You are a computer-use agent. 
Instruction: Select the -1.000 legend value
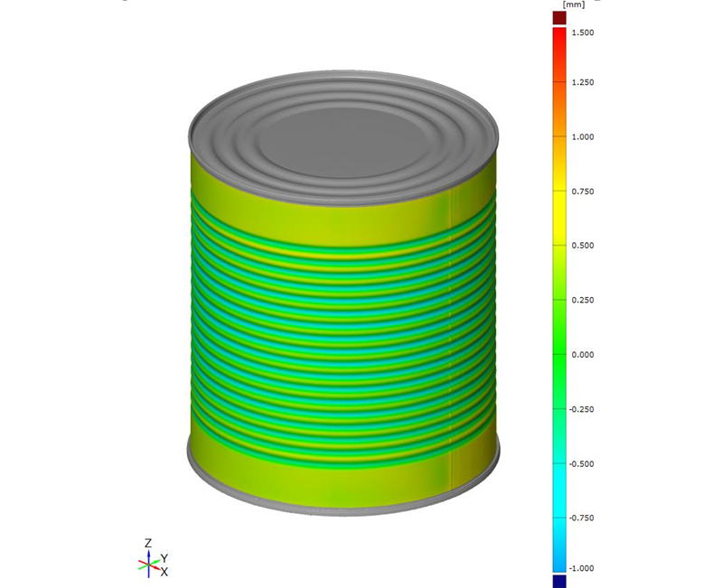581,569
